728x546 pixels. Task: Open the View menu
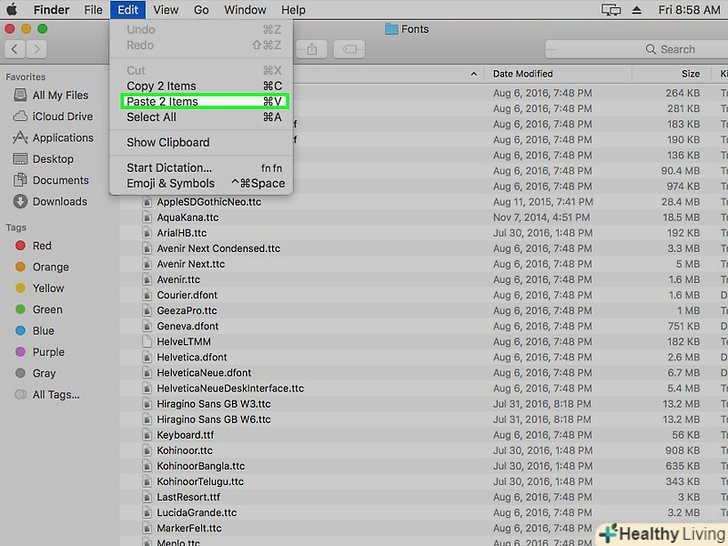166,10
